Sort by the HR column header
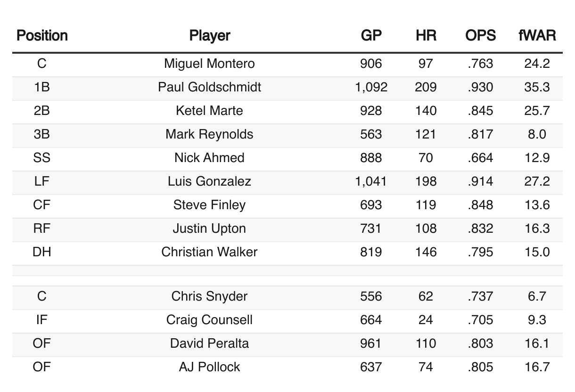Viewport: 575px width, 392px height. pos(426,35)
